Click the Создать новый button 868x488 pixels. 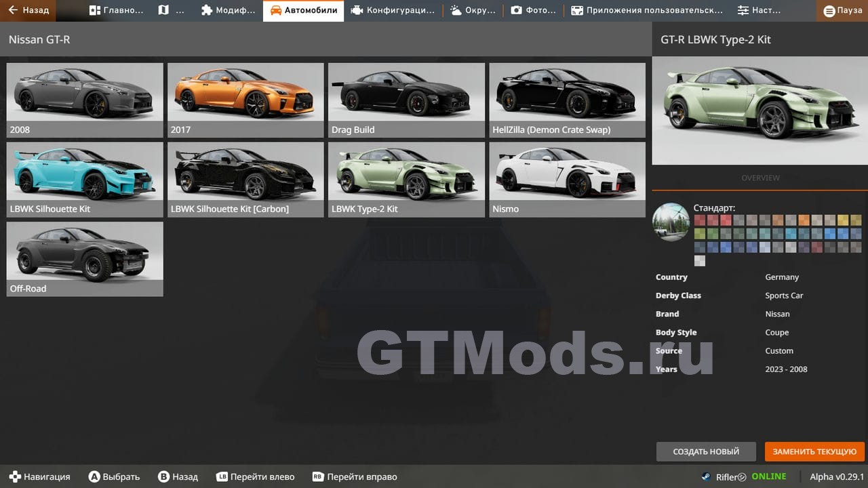[x=706, y=451]
